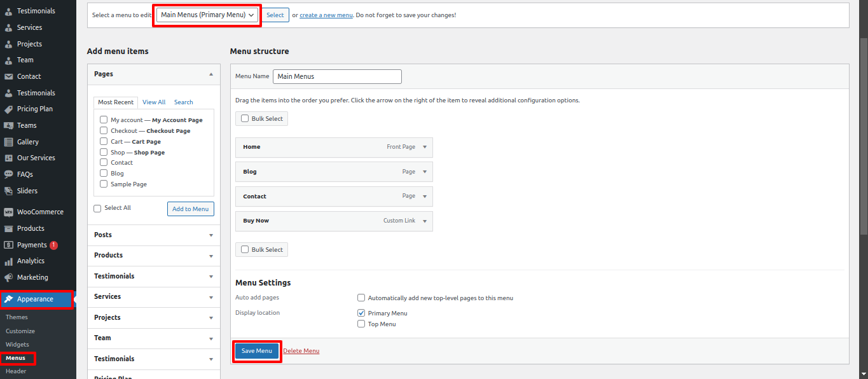Image resolution: width=868 pixels, height=379 pixels.
Task: Toggle auto add top-level pages checkbox
Action: click(x=361, y=298)
